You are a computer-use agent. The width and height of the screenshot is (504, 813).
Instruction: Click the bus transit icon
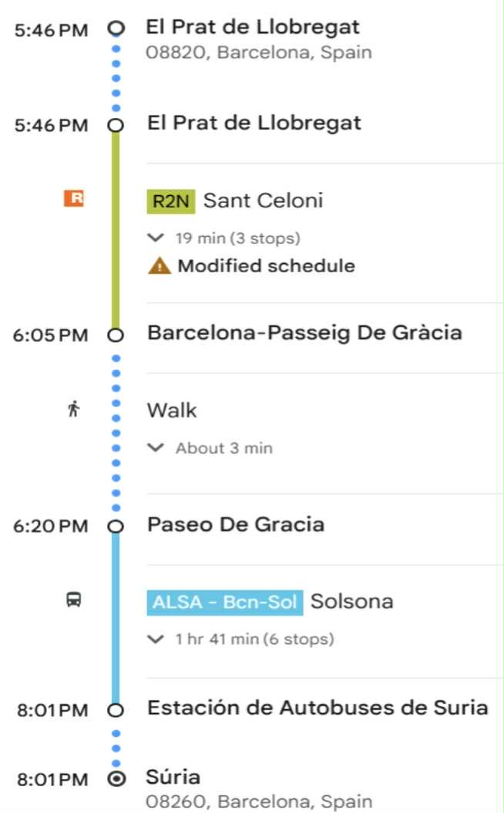tap(74, 599)
